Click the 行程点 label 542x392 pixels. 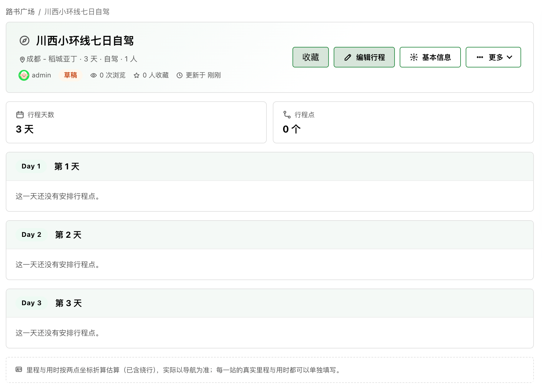305,115
